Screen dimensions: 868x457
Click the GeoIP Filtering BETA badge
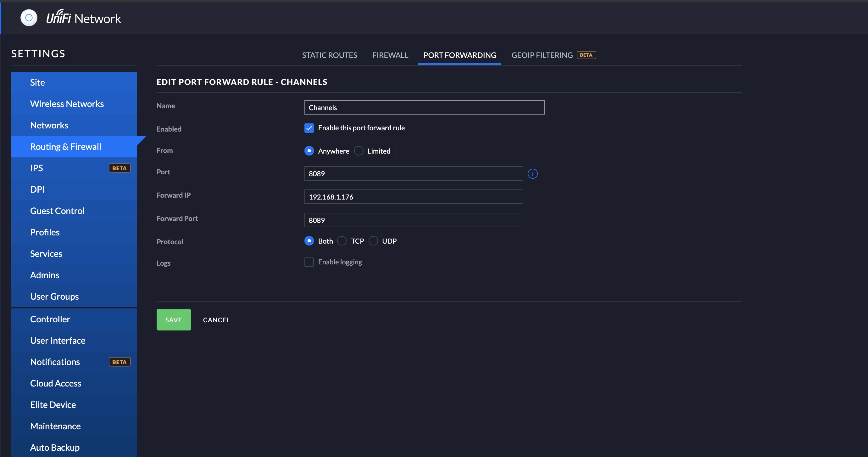point(586,55)
